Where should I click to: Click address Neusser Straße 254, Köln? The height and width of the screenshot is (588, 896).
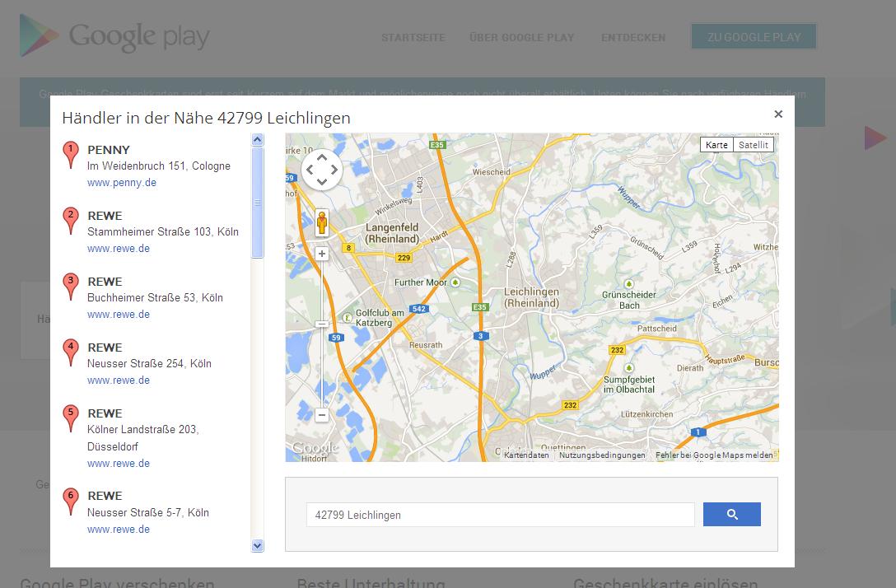coord(149,363)
